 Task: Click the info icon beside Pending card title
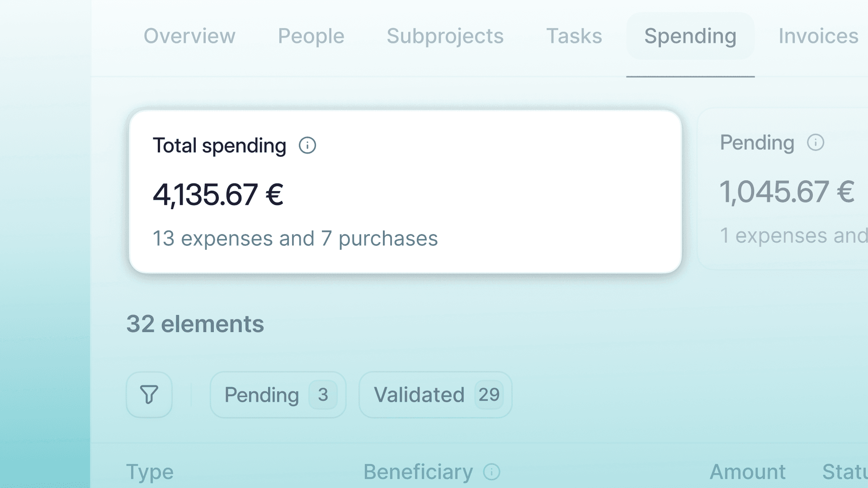click(x=815, y=142)
